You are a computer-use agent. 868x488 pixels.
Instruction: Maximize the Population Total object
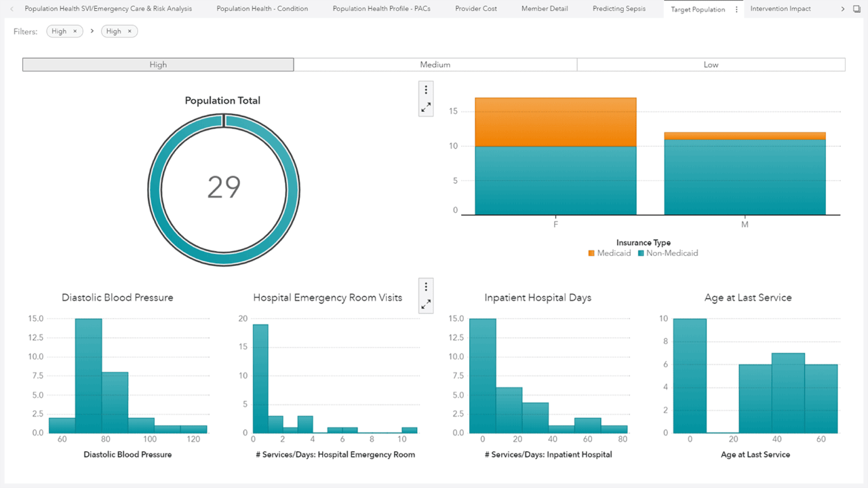(x=426, y=107)
